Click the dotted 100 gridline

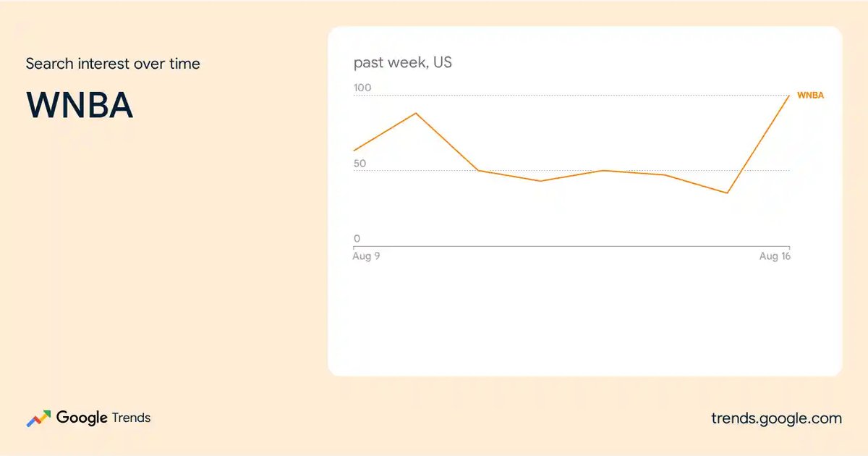[571, 96]
